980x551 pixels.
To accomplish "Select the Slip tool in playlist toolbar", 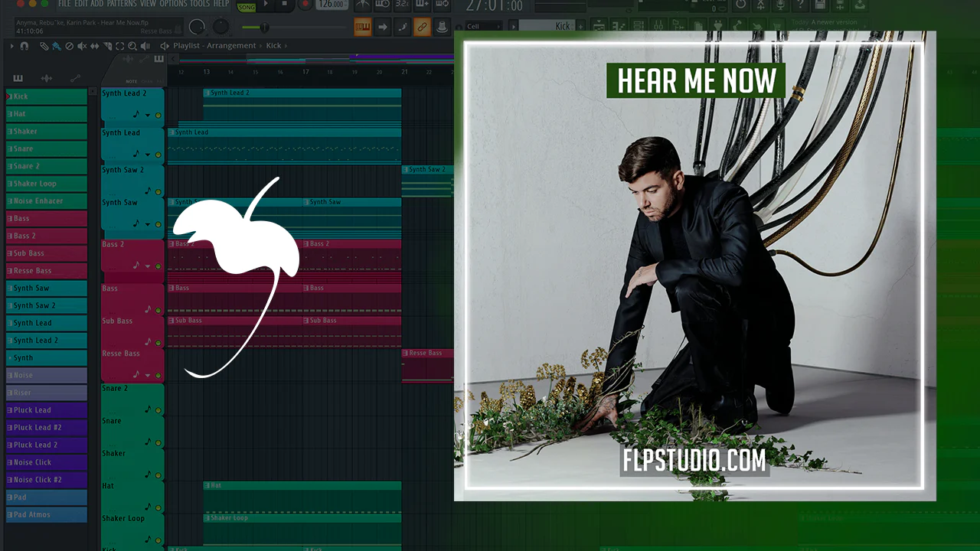I will (x=94, y=46).
